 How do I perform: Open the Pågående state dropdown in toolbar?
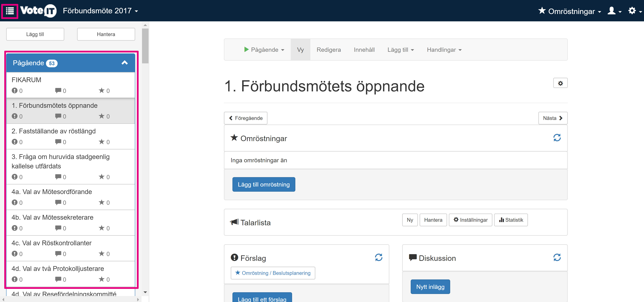[264, 50]
